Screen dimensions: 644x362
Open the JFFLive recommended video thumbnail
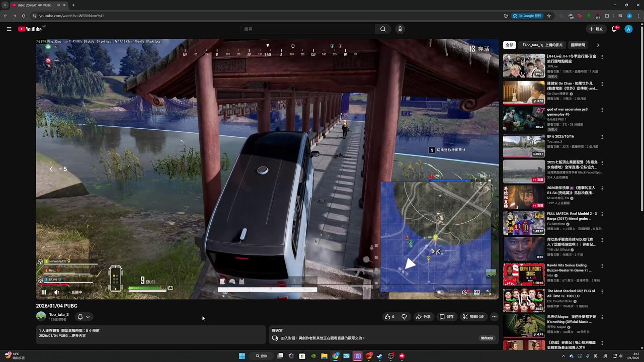(x=524, y=65)
